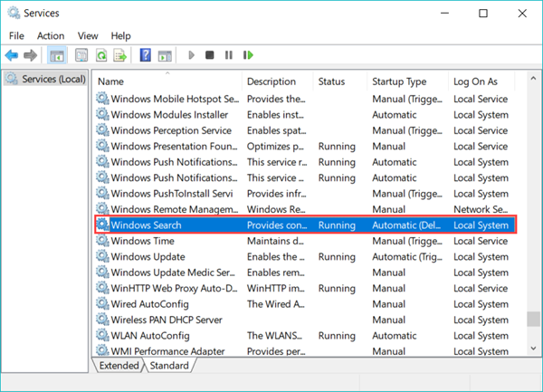Click gear icon beside Windows Time

(102, 240)
